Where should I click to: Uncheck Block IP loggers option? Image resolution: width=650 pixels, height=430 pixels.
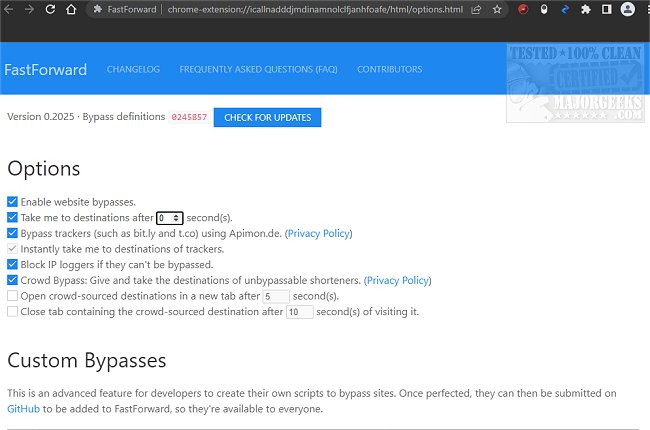pyautogui.click(x=12, y=265)
